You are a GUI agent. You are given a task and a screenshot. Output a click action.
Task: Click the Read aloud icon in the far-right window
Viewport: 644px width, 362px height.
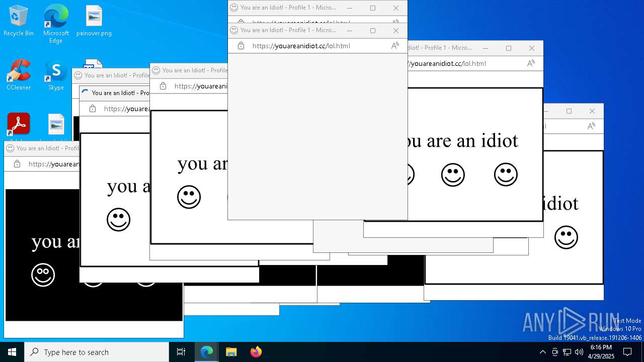tap(591, 126)
